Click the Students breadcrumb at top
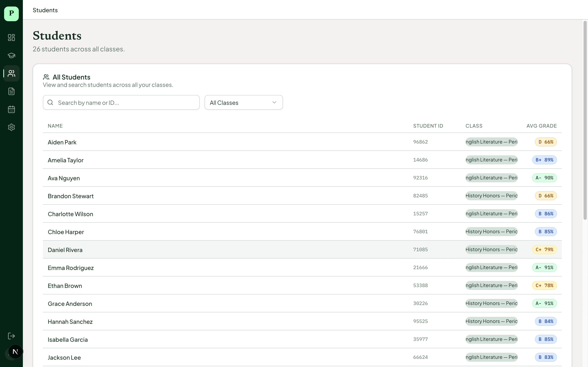588x367 pixels. (x=45, y=10)
